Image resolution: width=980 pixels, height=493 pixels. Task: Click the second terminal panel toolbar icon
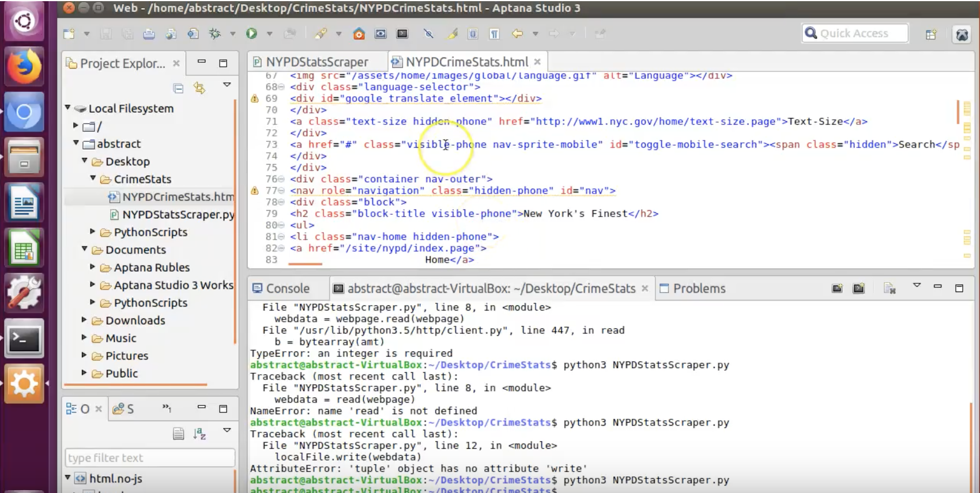(x=859, y=289)
